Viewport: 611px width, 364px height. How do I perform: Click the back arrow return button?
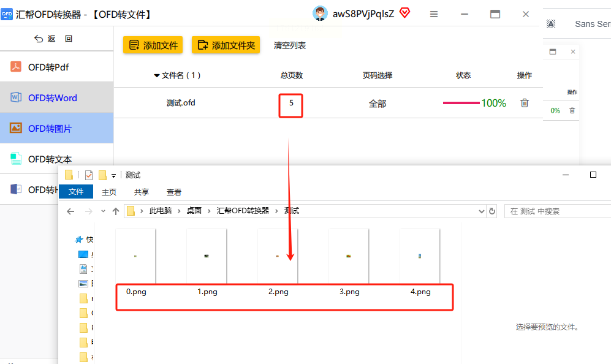coord(53,39)
